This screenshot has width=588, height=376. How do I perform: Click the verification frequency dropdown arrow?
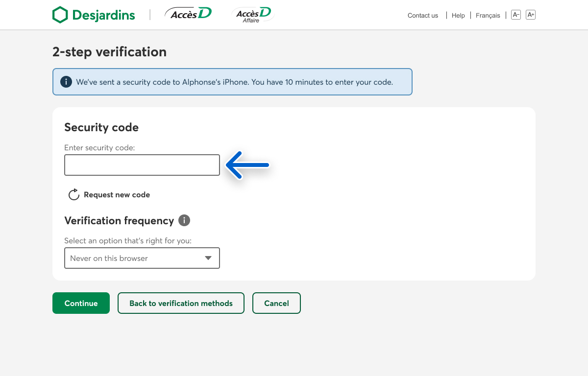pos(208,258)
